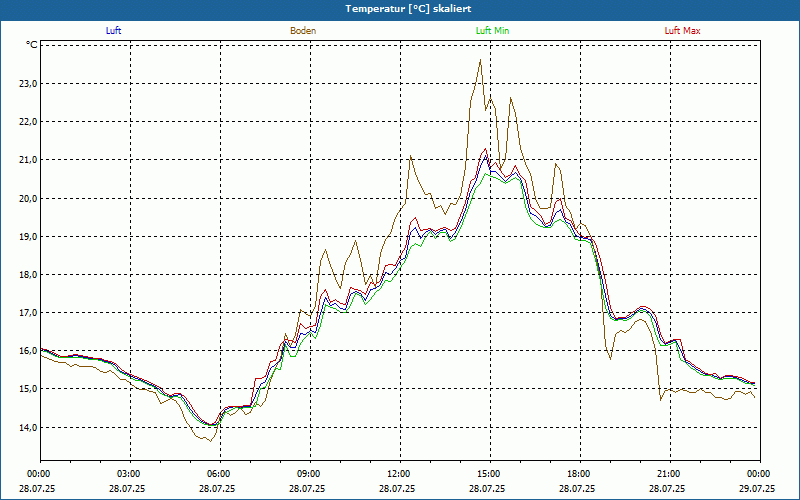The image size is (800, 500).
Task: Click the 15:00 time axis label
Action: pyautogui.click(x=490, y=474)
